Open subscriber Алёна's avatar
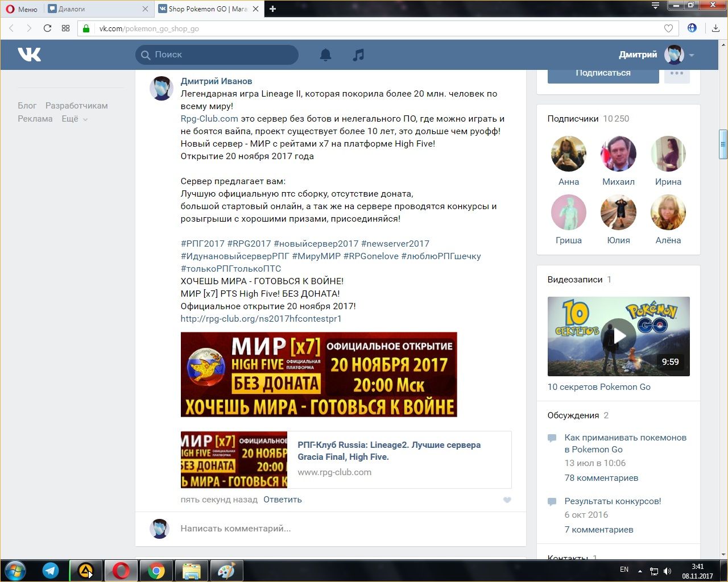The image size is (728, 582). point(668,213)
